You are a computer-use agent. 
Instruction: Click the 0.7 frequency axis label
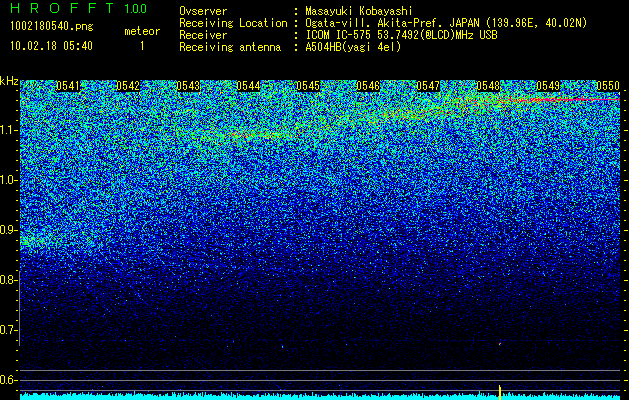pyautogui.click(x=8, y=330)
